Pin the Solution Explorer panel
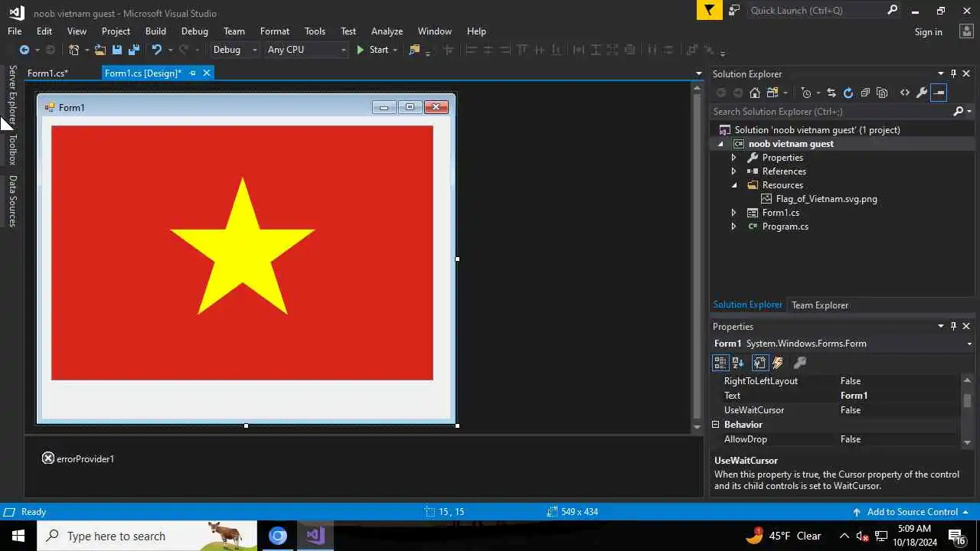 click(953, 73)
